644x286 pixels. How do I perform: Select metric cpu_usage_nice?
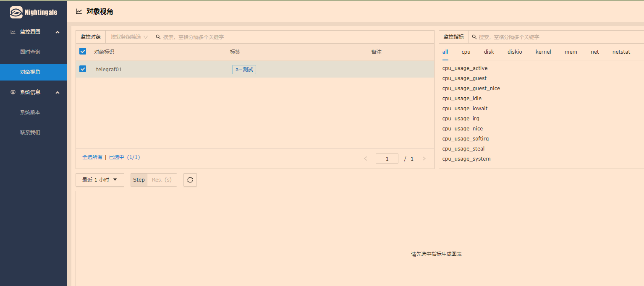click(x=463, y=129)
